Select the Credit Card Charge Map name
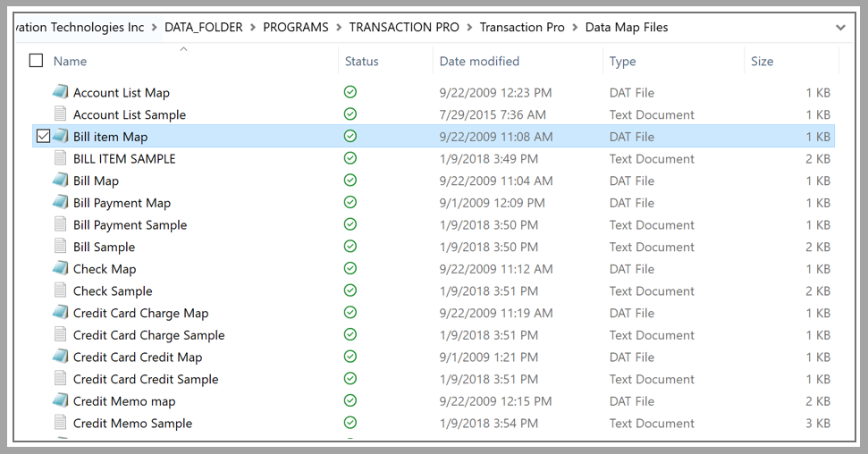Viewport: 868px width, 454px height. pyautogui.click(x=140, y=314)
